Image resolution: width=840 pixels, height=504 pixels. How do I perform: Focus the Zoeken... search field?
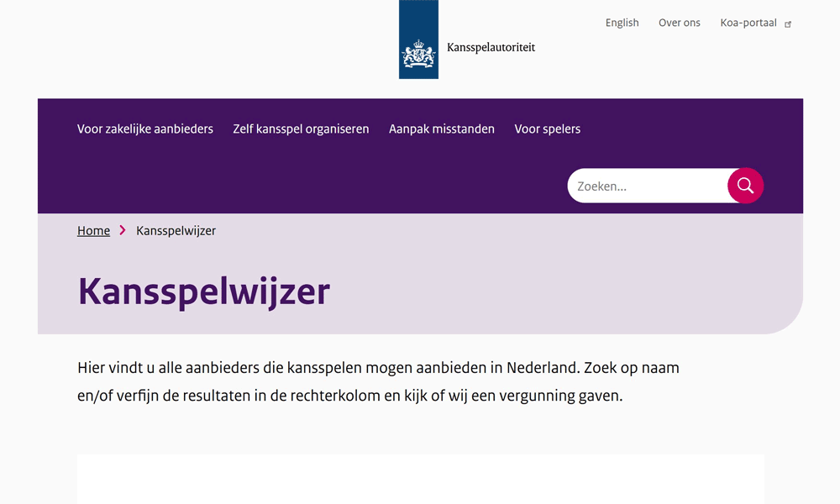click(x=648, y=186)
